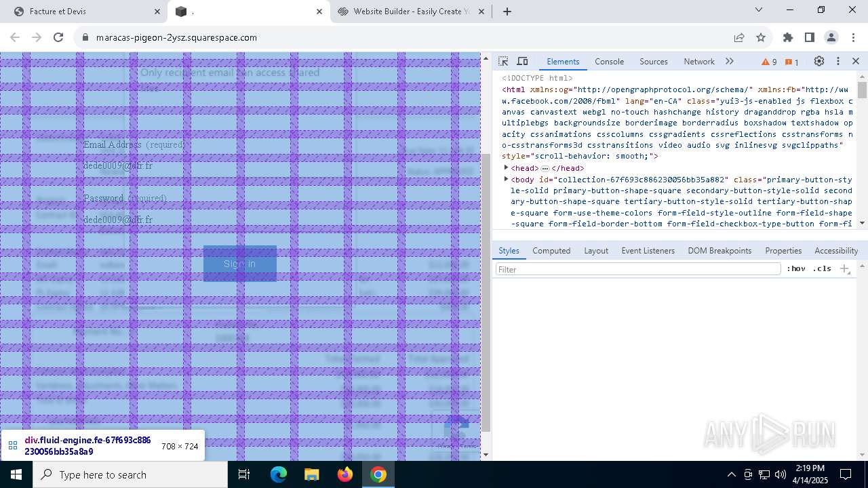The height and width of the screenshot is (488, 868).
Task: Open the DOM Breakpoints pane tab
Action: click(x=719, y=250)
